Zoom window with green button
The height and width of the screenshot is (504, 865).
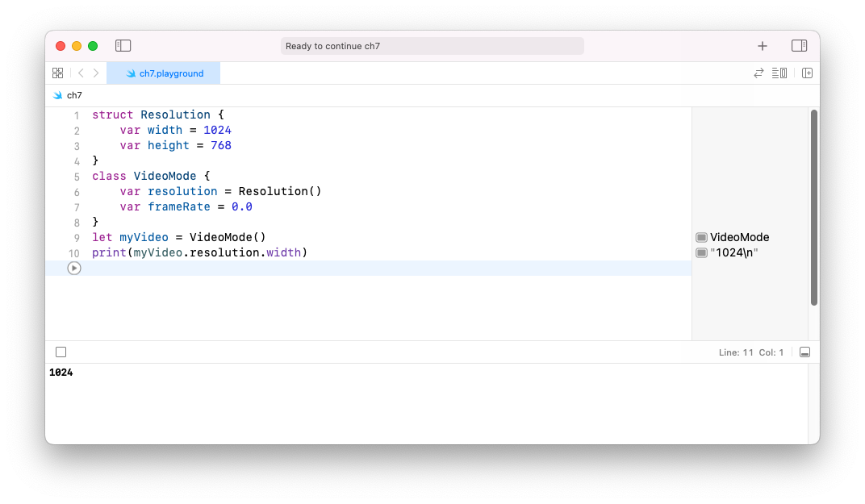point(93,46)
